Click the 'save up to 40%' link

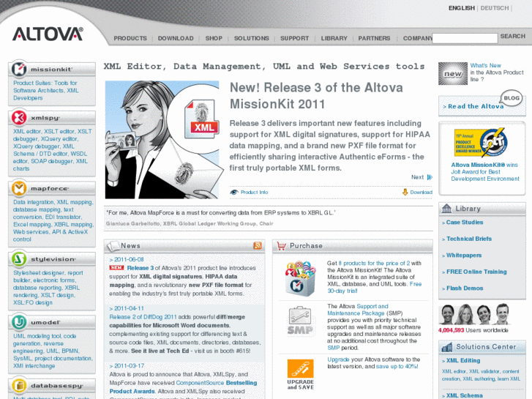pos(397,366)
